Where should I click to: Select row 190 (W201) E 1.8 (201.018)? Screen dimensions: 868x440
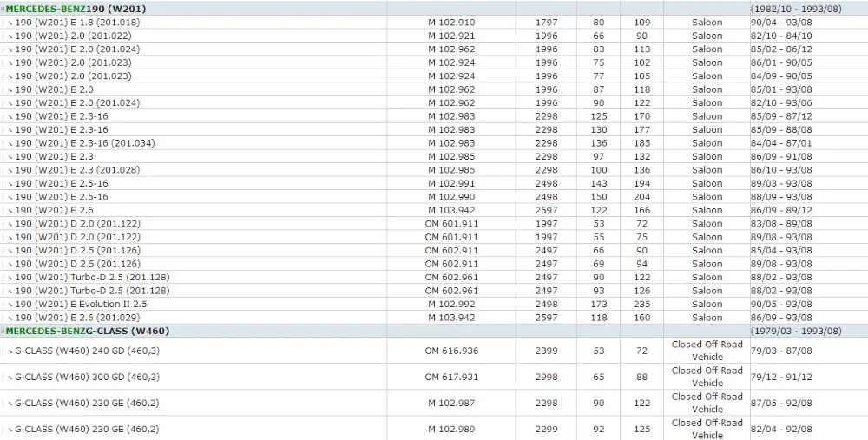[434, 23]
